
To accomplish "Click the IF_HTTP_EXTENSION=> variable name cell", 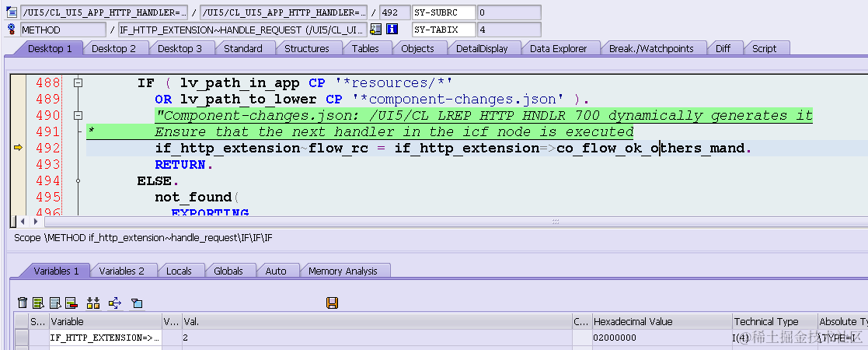I will [106, 337].
